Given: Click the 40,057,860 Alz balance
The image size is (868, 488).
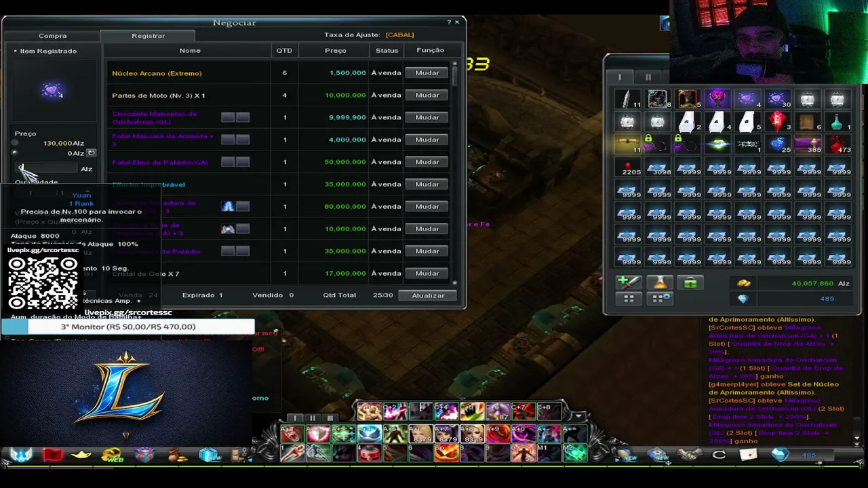Looking at the screenshot, I should click(x=812, y=283).
